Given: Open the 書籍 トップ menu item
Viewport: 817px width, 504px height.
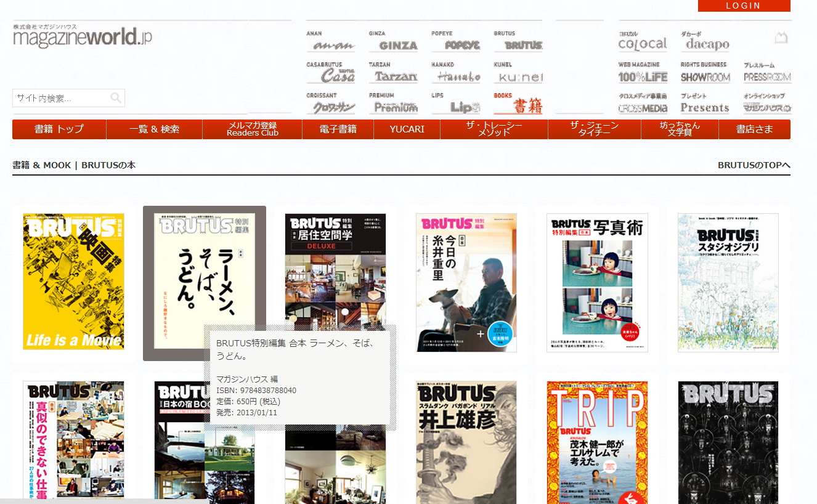Looking at the screenshot, I should point(59,129).
